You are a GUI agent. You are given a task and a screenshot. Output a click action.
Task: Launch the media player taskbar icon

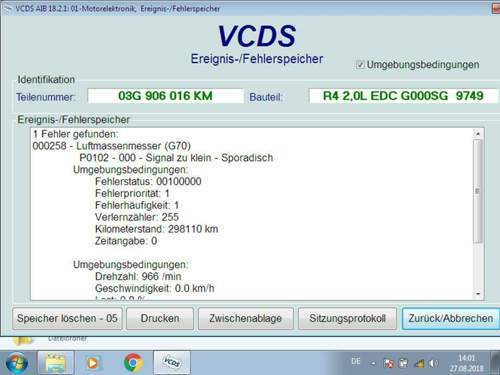(x=92, y=363)
